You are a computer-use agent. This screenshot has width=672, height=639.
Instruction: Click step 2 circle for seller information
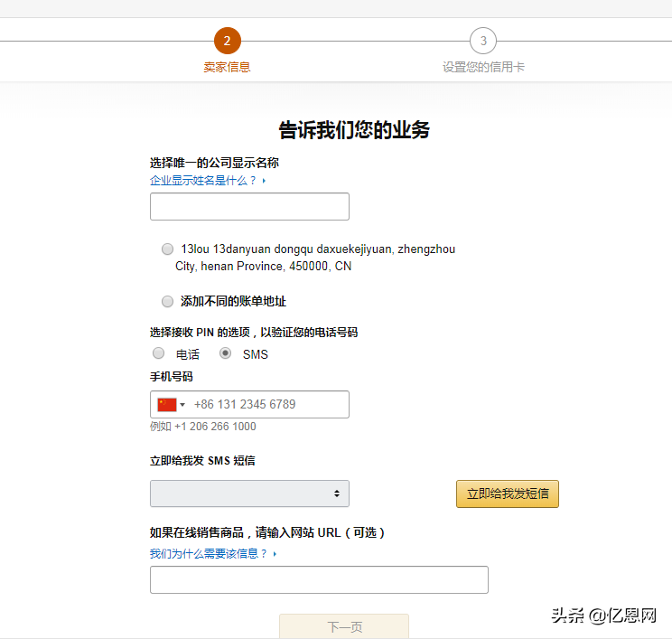point(227,41)
